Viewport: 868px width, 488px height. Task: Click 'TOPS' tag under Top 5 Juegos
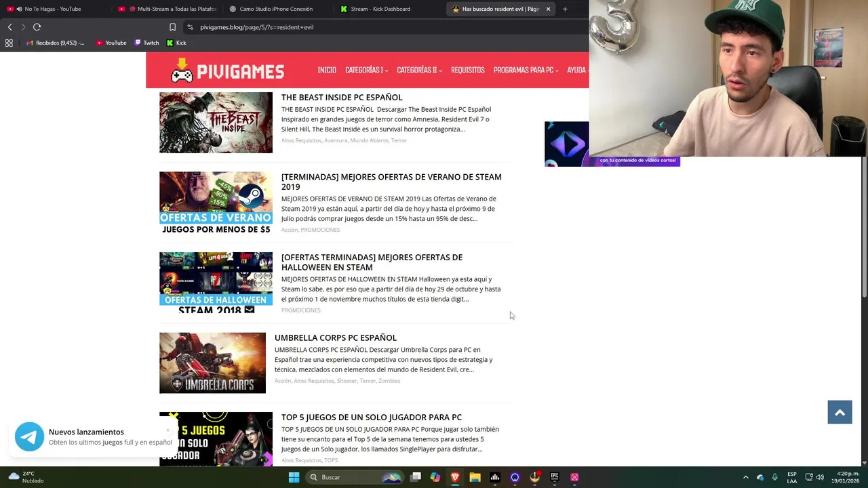pyautogui.click(x=331, y=461)
